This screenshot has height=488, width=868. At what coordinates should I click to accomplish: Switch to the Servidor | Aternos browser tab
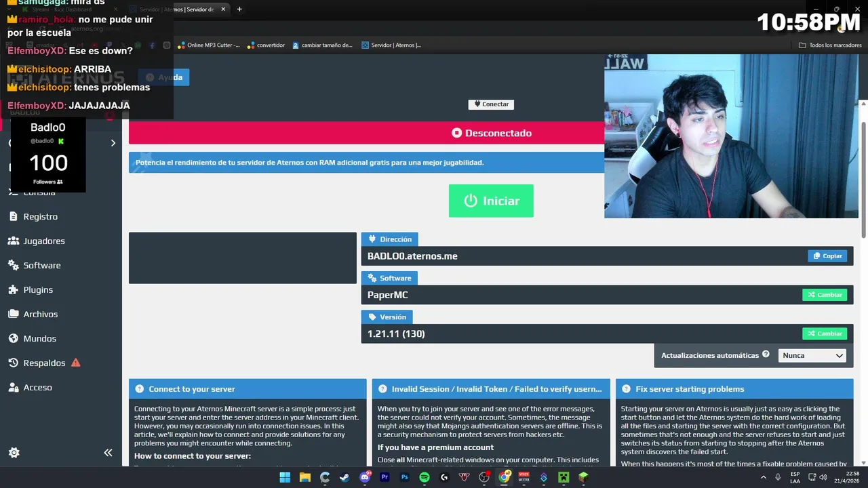[178, 9]
